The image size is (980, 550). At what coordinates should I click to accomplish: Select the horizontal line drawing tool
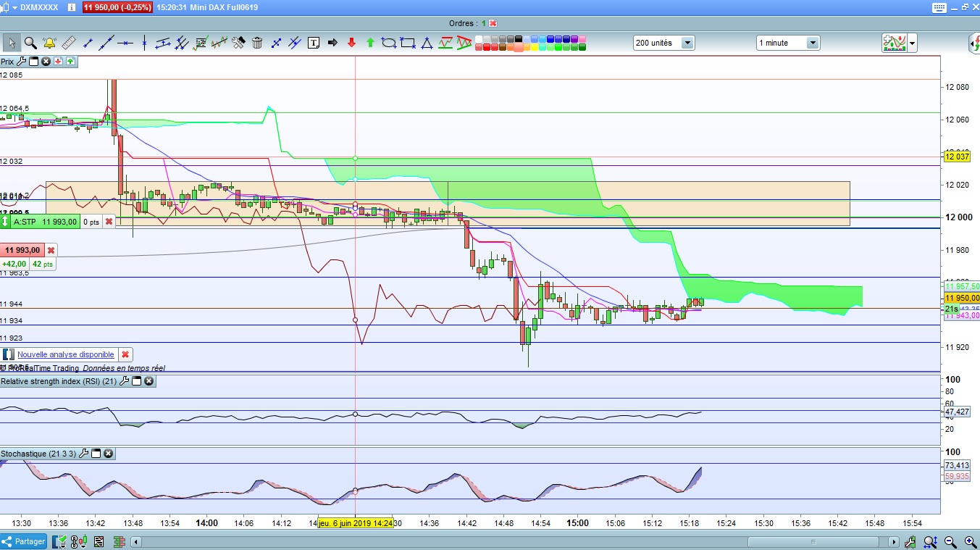click(125, 43)
